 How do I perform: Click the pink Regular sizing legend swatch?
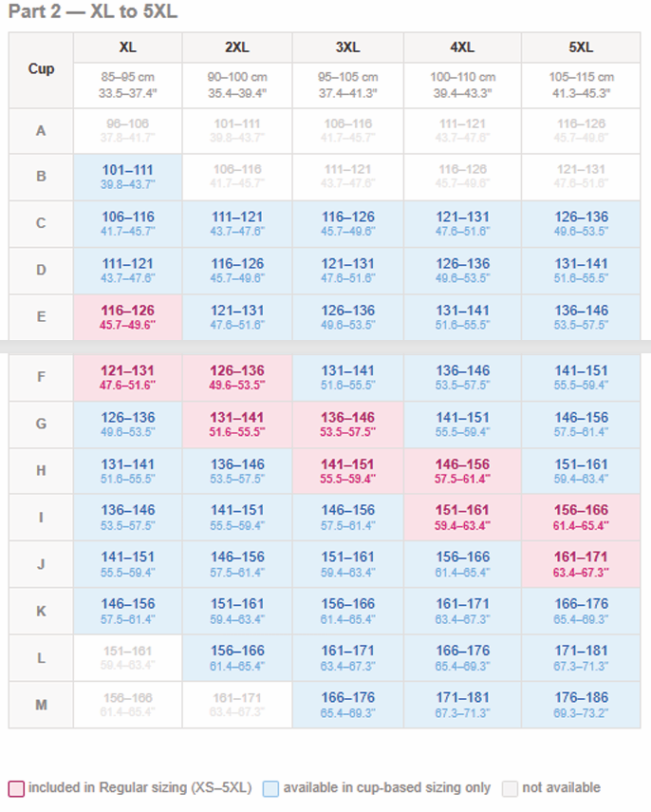point(16,788)
